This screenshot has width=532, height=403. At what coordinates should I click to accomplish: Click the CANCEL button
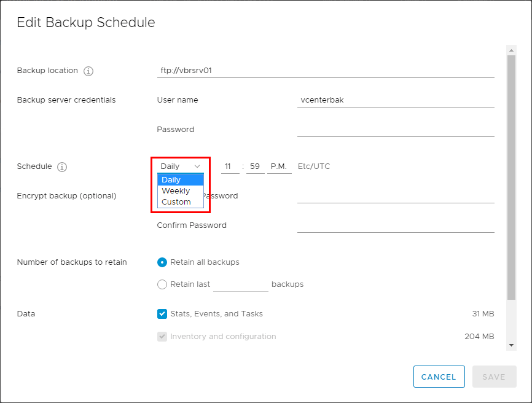[x=439, y=377]
